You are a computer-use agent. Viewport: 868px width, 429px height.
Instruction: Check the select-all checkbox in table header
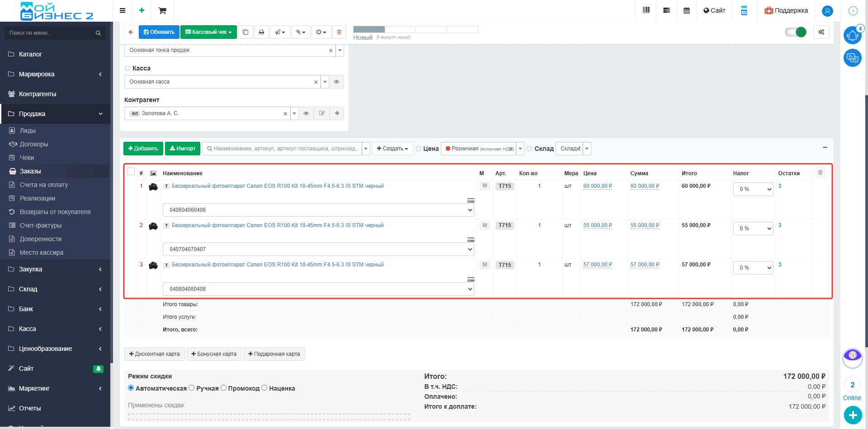pos(131,172)
